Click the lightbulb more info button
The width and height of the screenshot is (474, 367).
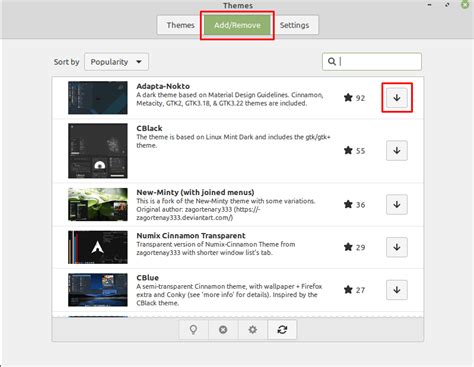point(193,330)
